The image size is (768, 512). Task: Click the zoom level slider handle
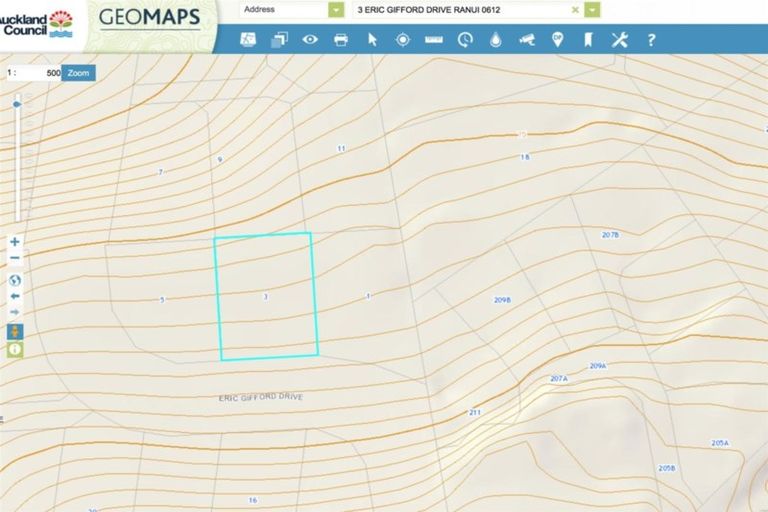coord(17,103)
